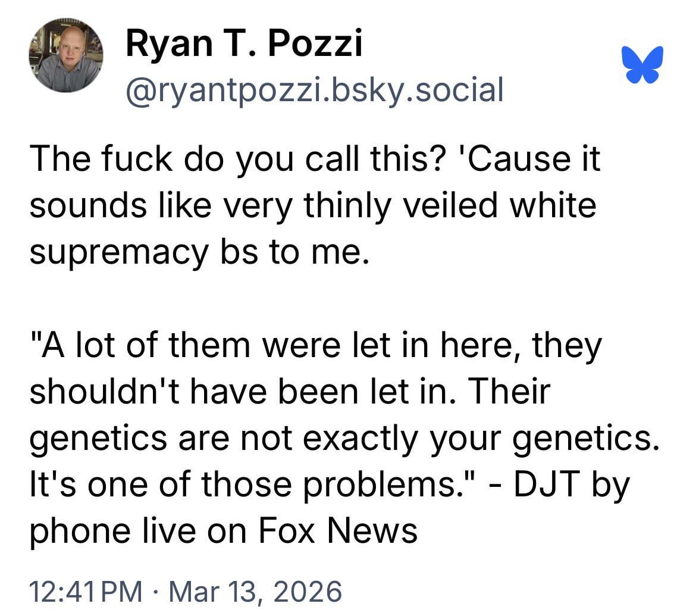Click the Bluesky butterfly logo
This screenshot has width=696, height=616.
click(x=642, y=64)
